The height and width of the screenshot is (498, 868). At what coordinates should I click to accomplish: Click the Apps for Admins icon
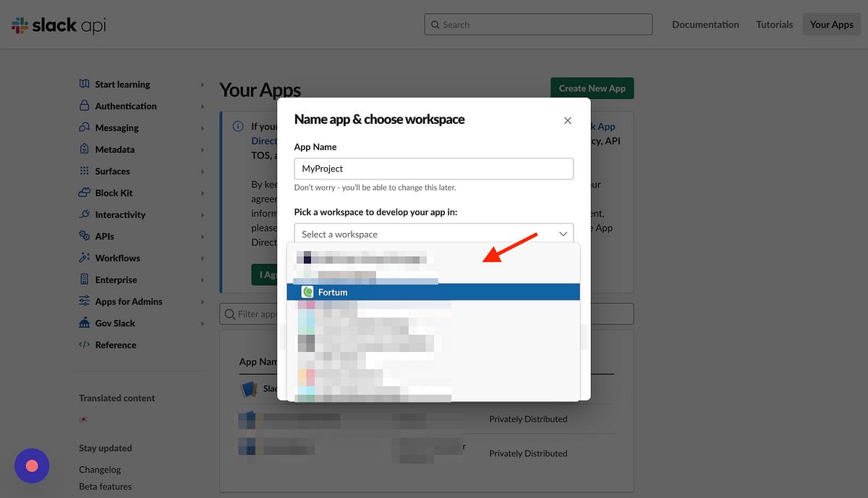tap(84, 301)
